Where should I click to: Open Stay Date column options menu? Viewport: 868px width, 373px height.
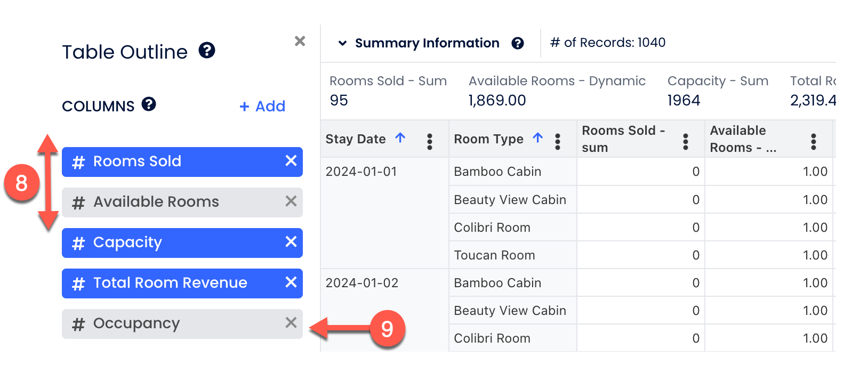430,141
